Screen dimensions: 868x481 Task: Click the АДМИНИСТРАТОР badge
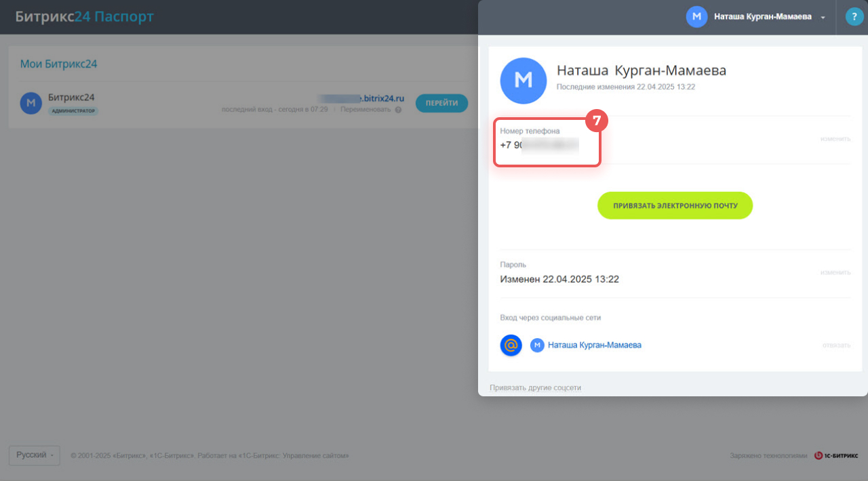[73, 110]
